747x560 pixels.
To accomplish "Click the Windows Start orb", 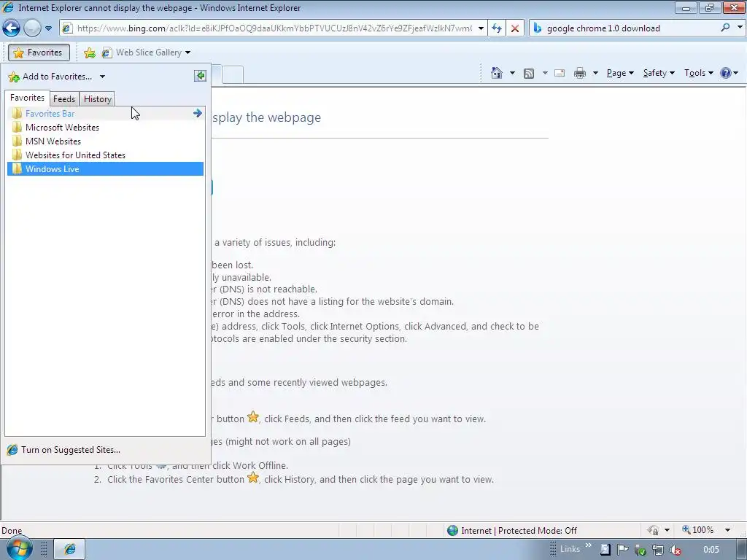I will click(18, 548).
